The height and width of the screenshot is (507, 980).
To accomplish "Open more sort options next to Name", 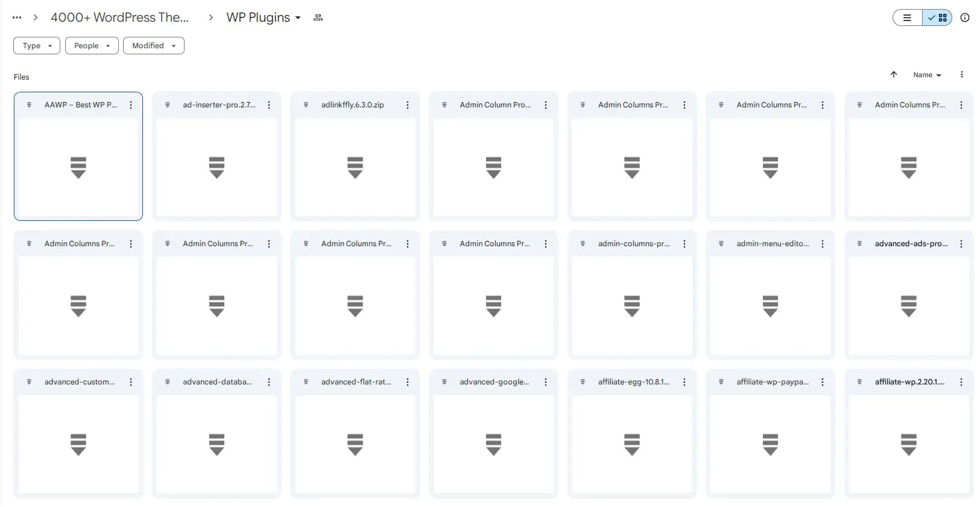I will [x=962, y=75].
